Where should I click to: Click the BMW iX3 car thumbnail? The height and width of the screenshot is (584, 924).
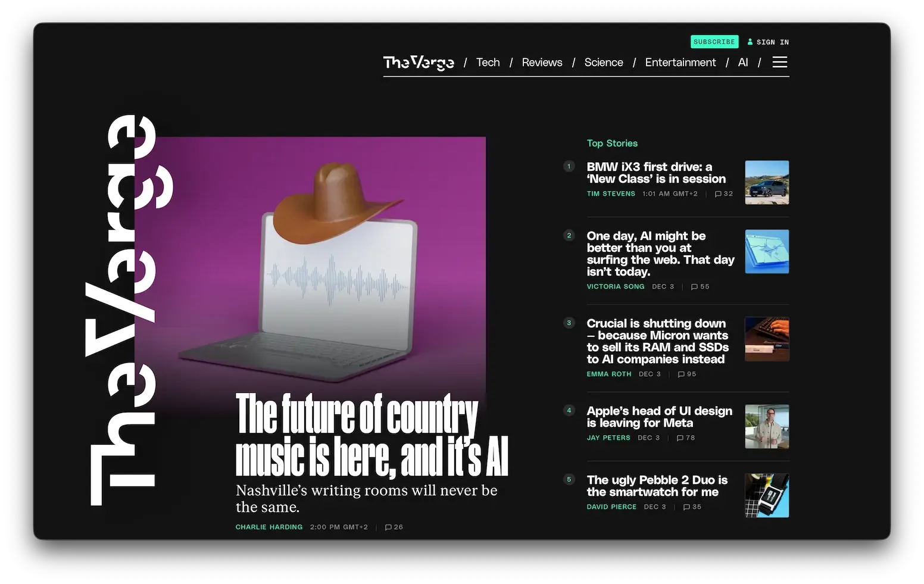767,183
